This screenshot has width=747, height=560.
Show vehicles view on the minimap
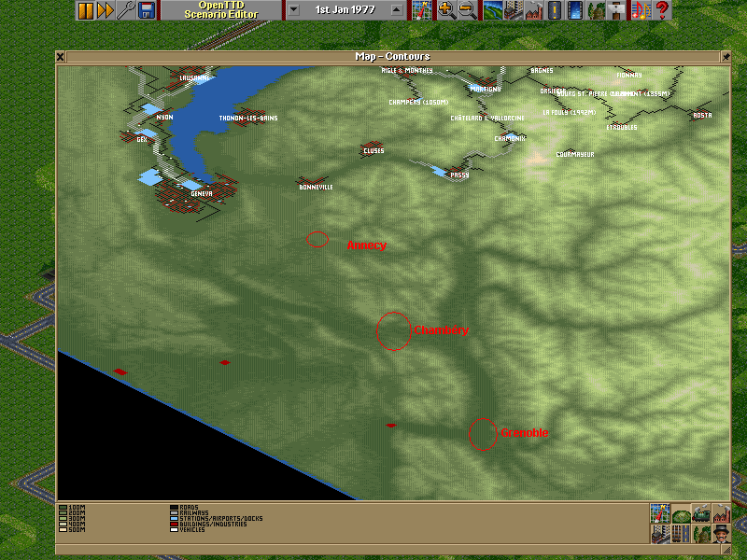point(702,513)
